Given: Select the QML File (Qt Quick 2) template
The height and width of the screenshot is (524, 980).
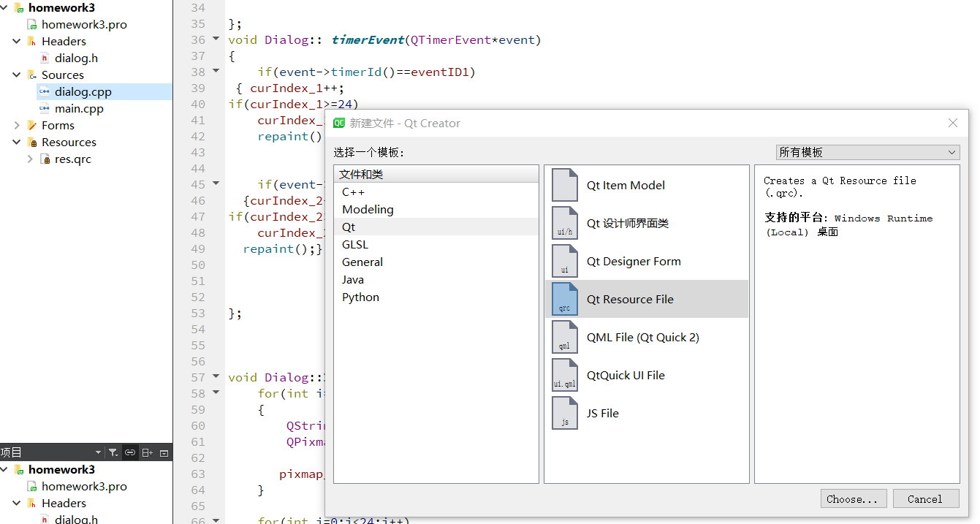Looking at the screenshot, I should point(647,337).
